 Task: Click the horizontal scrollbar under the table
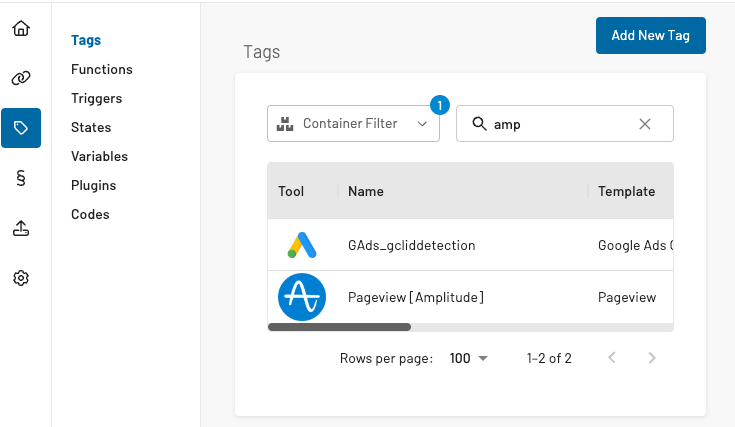coord(340,327)
